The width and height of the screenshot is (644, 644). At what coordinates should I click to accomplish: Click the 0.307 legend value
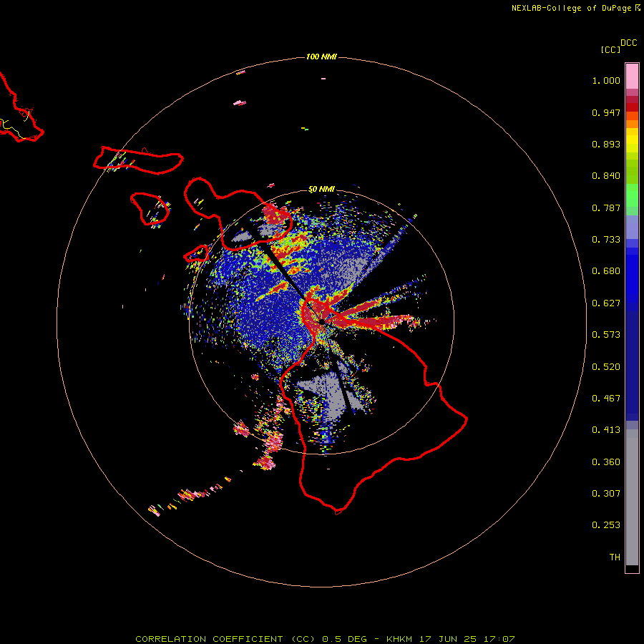click(x=606, y=494)
